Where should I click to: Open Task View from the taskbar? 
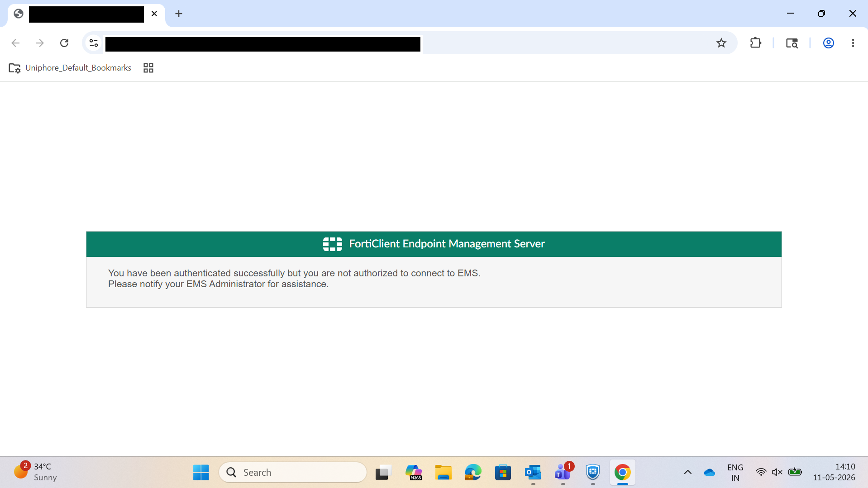383,473
